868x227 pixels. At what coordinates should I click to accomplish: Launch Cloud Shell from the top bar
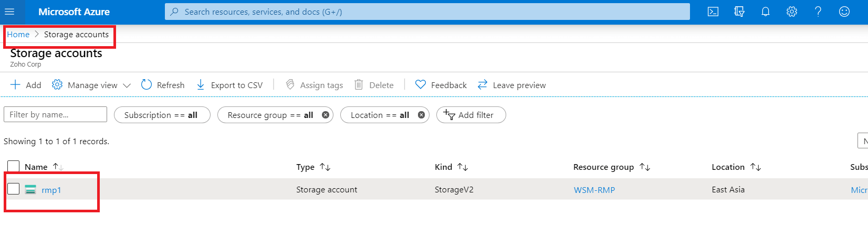click(x=713, y=12)
